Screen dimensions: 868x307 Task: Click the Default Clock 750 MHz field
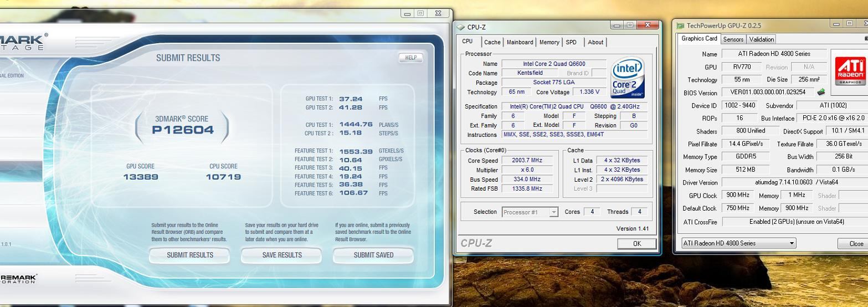tap(737, 208)
